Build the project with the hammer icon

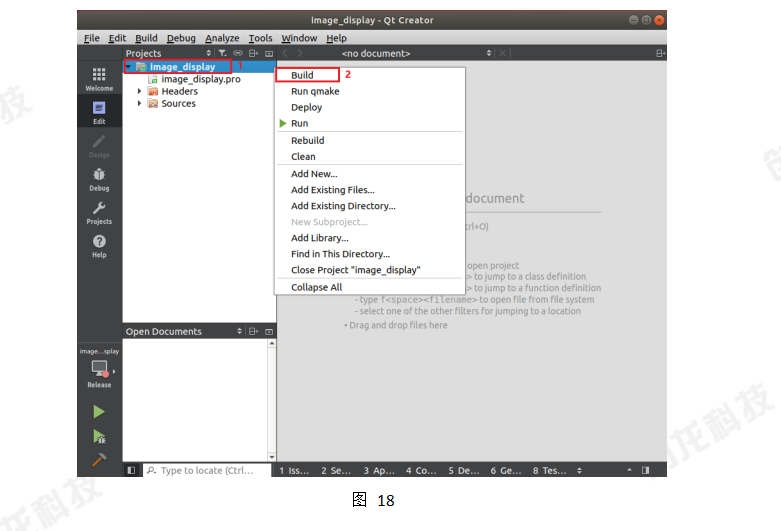click(x=99, y=459)
